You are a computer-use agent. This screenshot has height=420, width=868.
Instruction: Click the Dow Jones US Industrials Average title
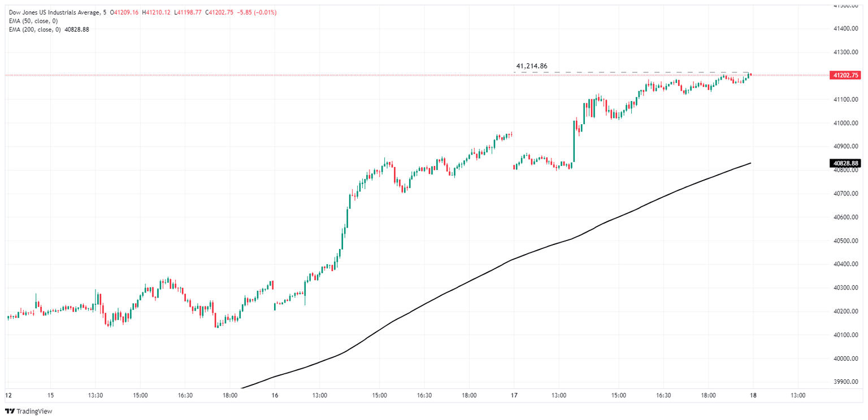pos(54,12)
